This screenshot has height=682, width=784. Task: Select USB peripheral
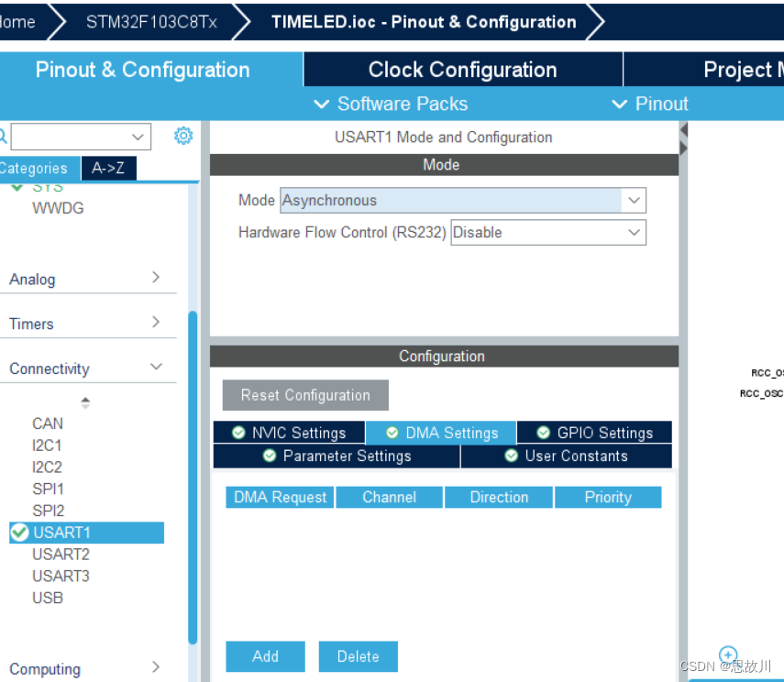click(48, 598)
